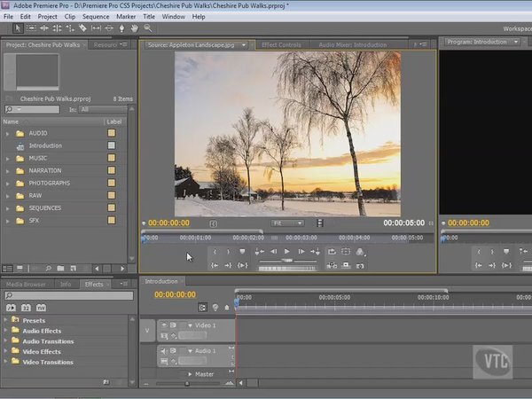532x399 pixels.
Task: Click the Snap icon in the timeline
Action: pyautogui.click(x=203, y=307)
